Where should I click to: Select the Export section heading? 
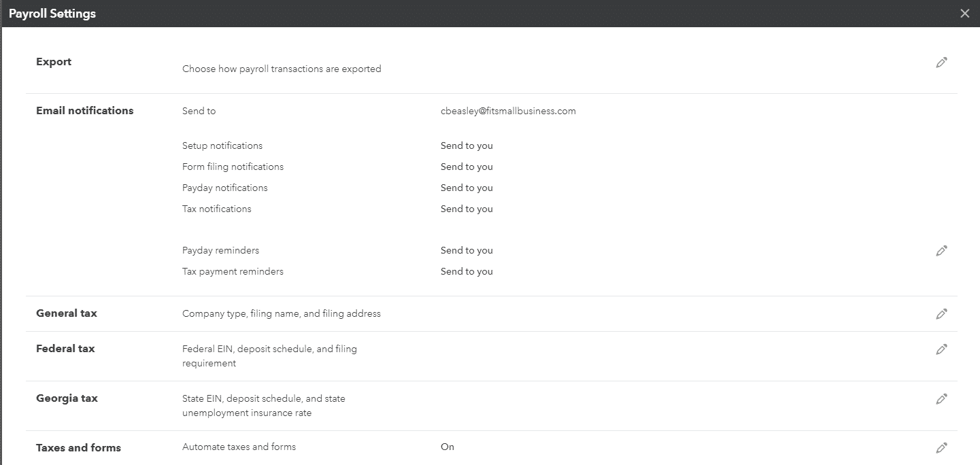click(x=54, y=62)
